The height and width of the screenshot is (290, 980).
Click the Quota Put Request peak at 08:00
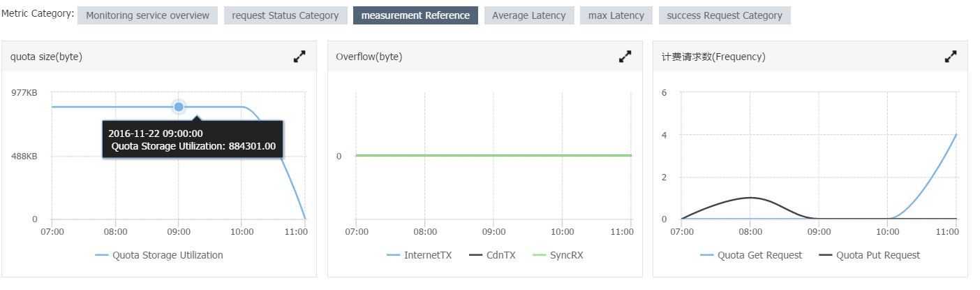[750, 198]
